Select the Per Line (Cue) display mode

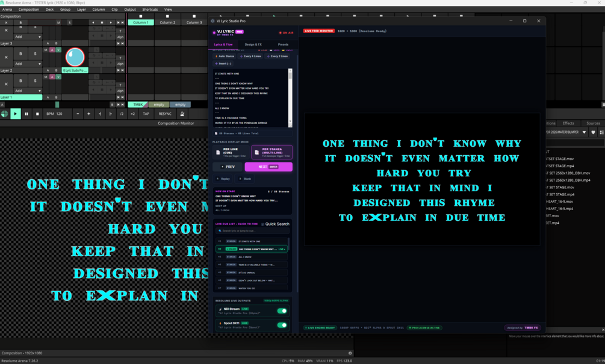point(231,152)
